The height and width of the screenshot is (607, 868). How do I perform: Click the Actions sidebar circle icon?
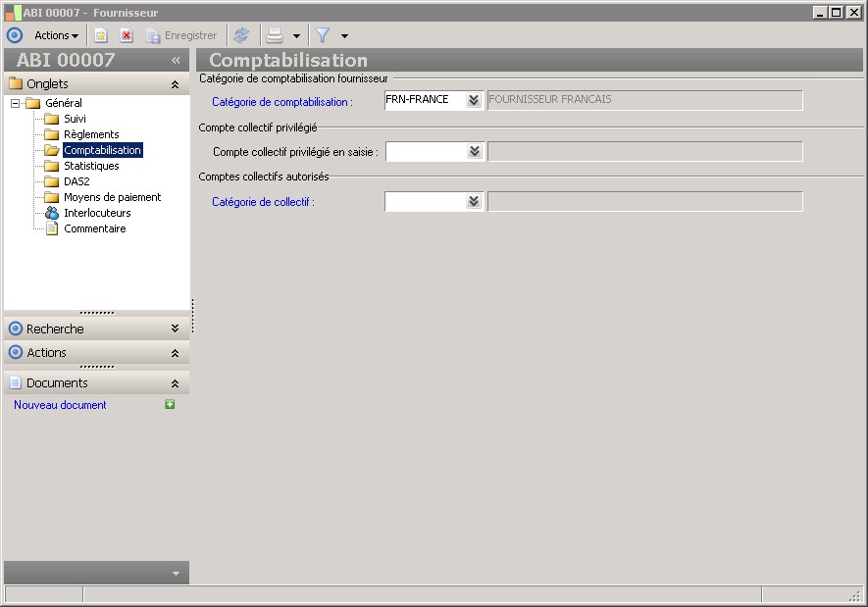click(16, 352)
